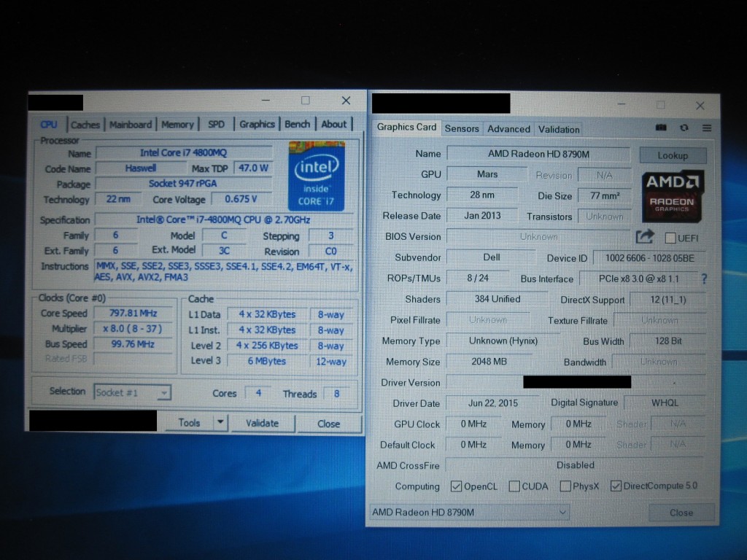Screen dimensions: 747x560
Task: Toggle the PhysX checkbox
Action: point(565,486)
